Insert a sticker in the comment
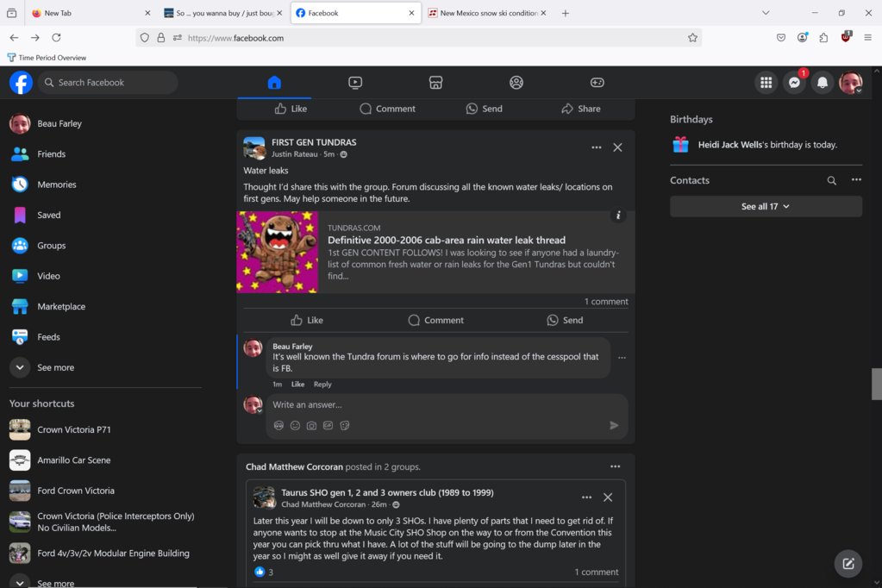This screenshot has height=588, width=882. click(x=345, y=425)
